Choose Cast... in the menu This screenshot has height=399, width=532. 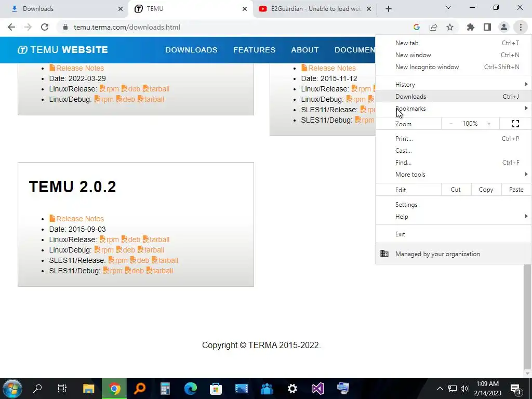[454, 150]
